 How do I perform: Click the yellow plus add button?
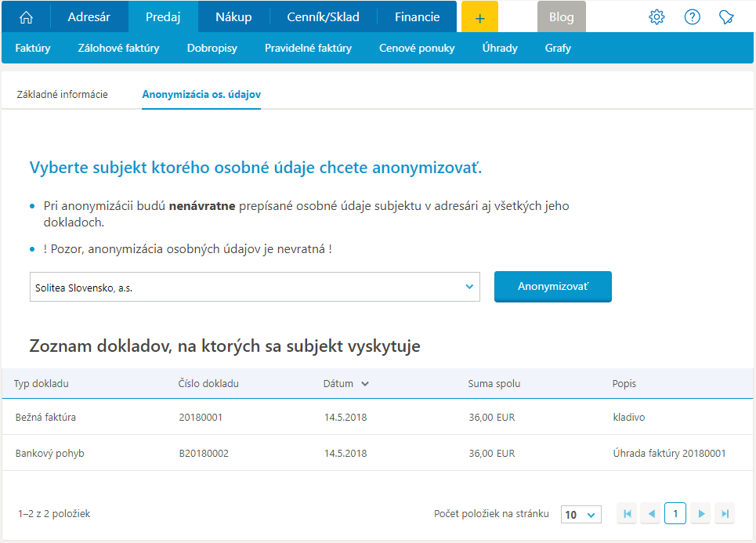(479, 17)
